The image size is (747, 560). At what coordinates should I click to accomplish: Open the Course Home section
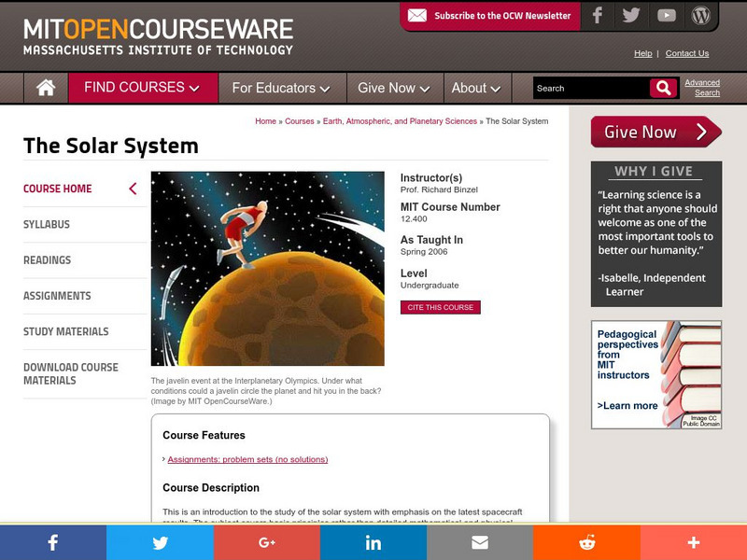pos(58,189)
